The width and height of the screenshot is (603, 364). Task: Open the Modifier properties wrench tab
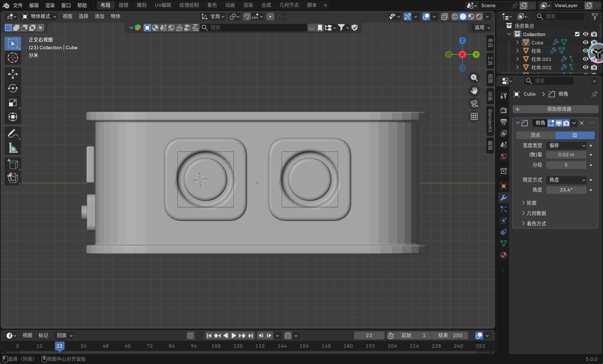[503, 198]
